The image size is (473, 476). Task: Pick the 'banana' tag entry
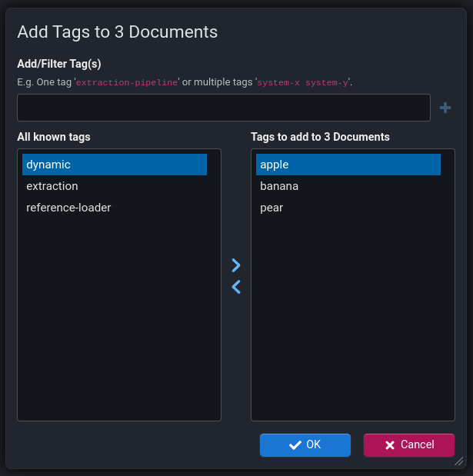(279, 186)
